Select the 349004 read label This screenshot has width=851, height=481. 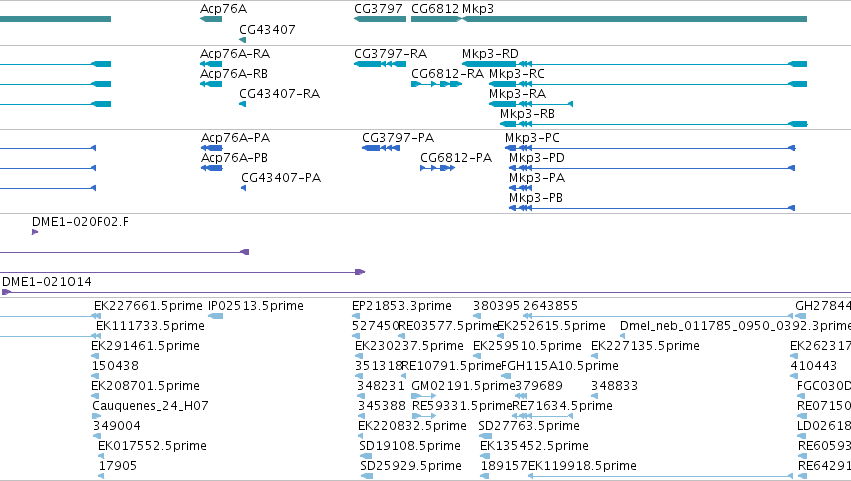[x=117, y=427]
